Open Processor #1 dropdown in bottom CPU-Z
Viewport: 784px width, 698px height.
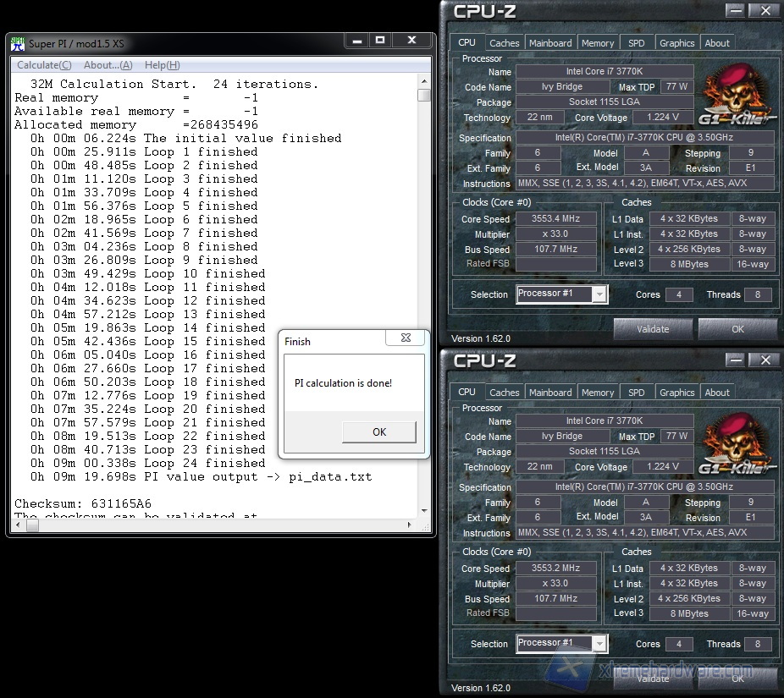pyautogui.click(x=599, y=644)
